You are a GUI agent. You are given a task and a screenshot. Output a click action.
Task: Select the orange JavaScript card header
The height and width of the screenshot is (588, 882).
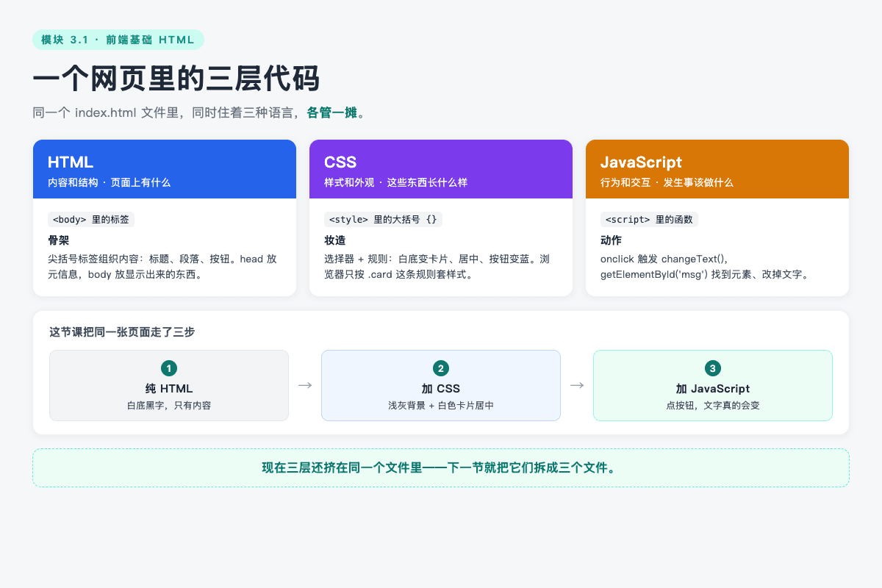pyautogui.click(x=717, y=169)
